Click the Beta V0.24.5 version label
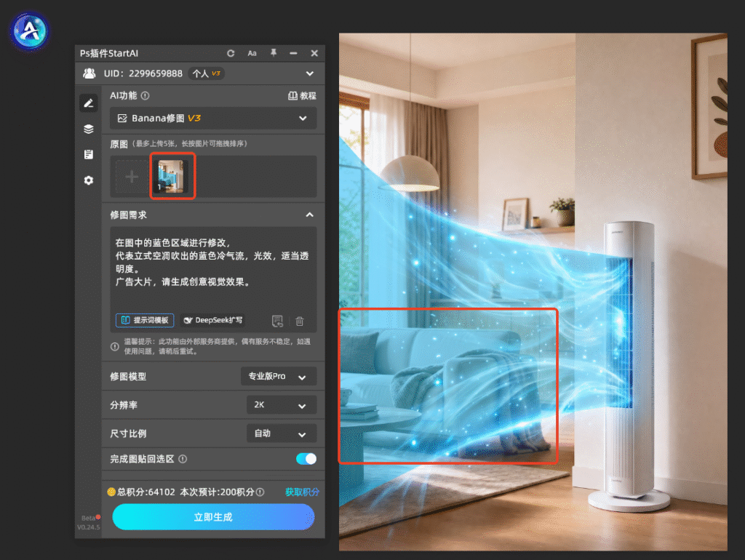 click(89, 522)
